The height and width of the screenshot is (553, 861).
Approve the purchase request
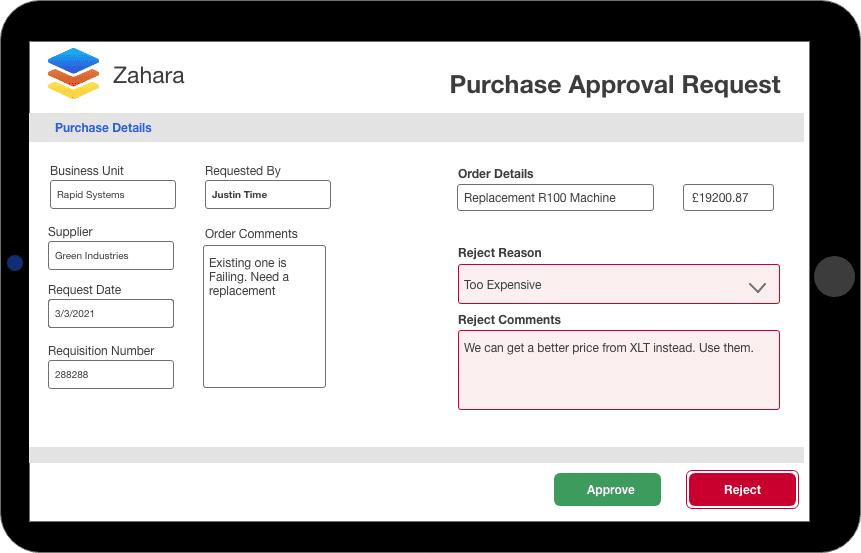point(607,489)
